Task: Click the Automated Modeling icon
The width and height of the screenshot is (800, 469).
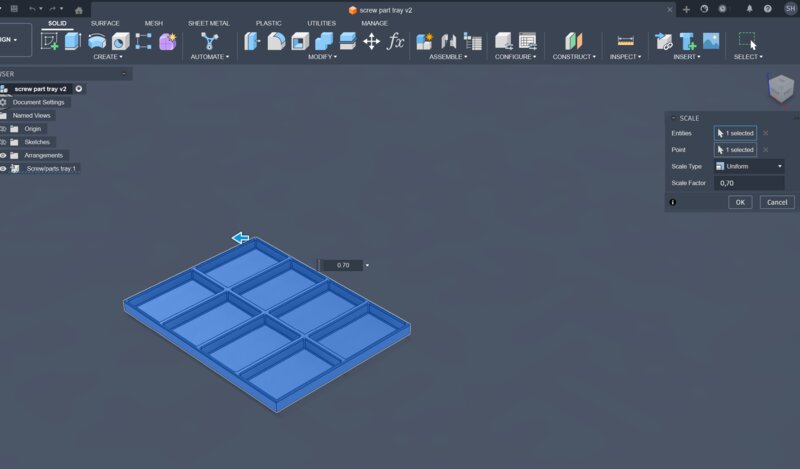Action: point(209,41)
